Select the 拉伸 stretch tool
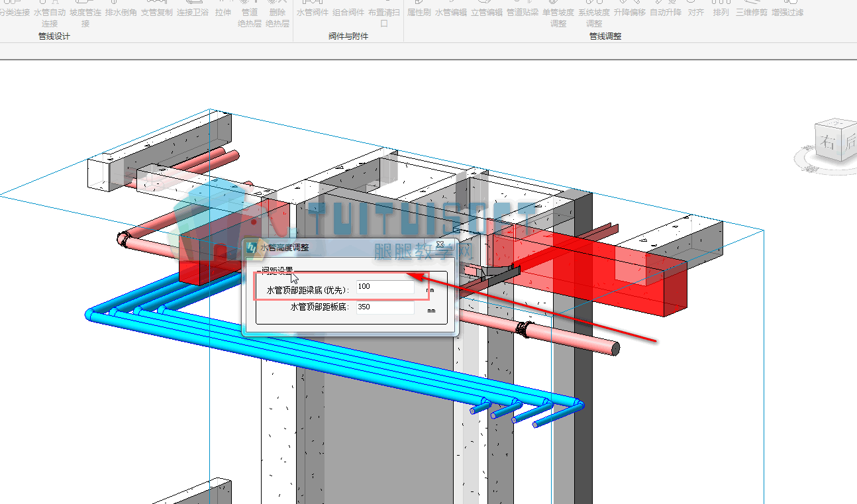The width and height of the screenshot is (857, 504). 223,10
